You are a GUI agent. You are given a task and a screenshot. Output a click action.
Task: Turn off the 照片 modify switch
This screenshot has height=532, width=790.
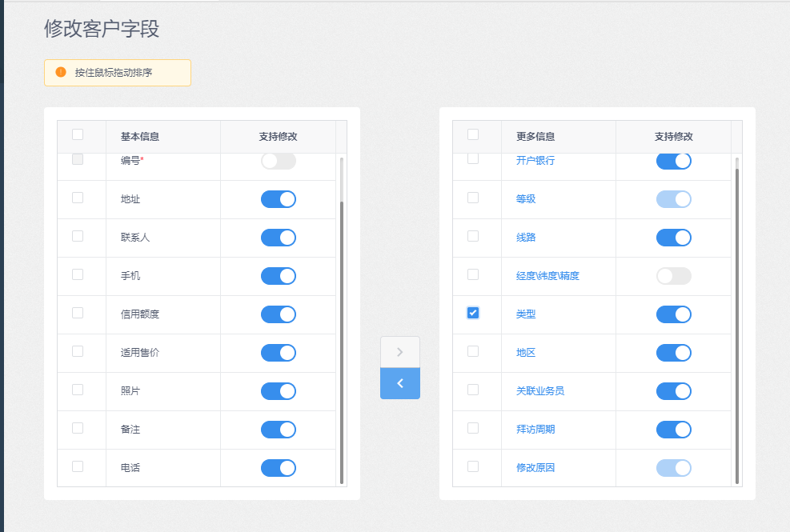[x=278, y=391]
